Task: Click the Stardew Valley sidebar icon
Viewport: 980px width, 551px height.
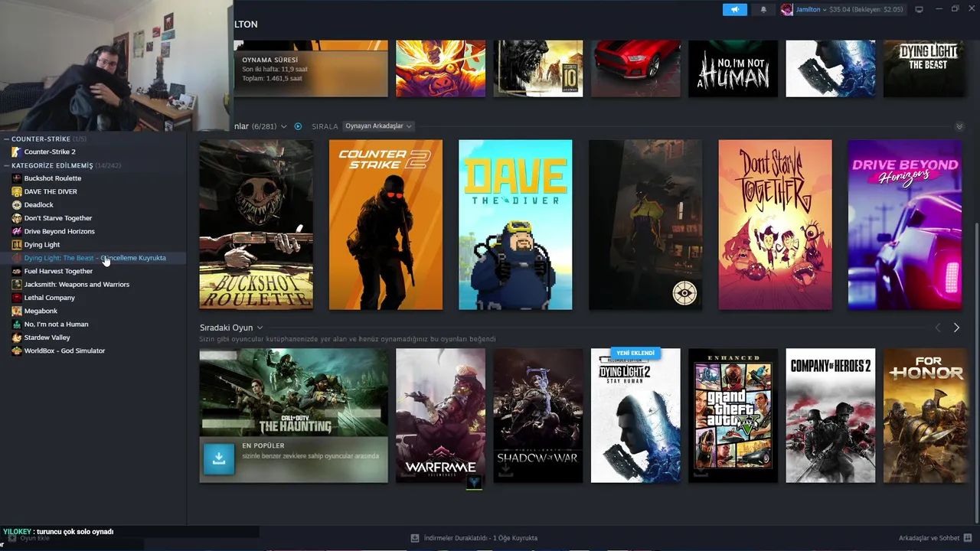Action: 17,337
